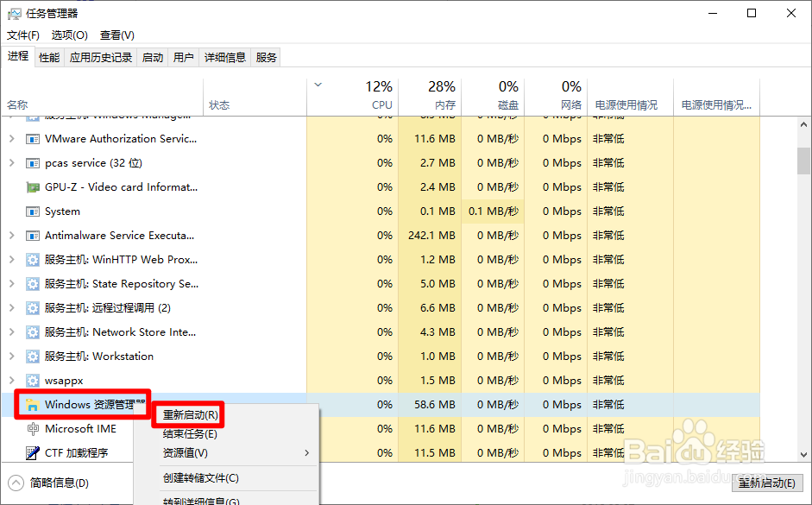Sort by the 状态 column header

point(255,98)
